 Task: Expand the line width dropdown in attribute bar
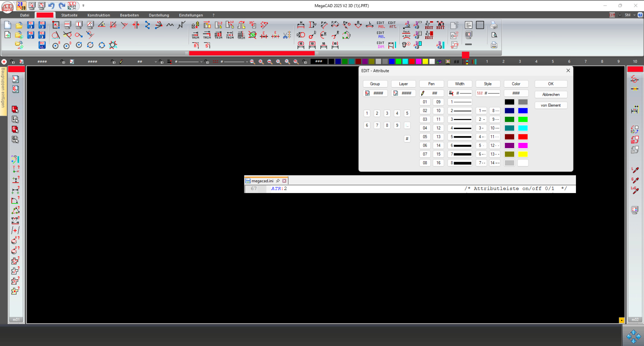[x=201, y=62]
